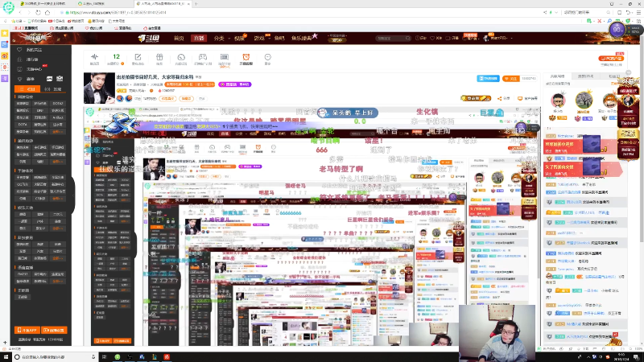The image size is (644, 362).
Task: Expand the address bar dropdown arrow
Action: (557, 12)
